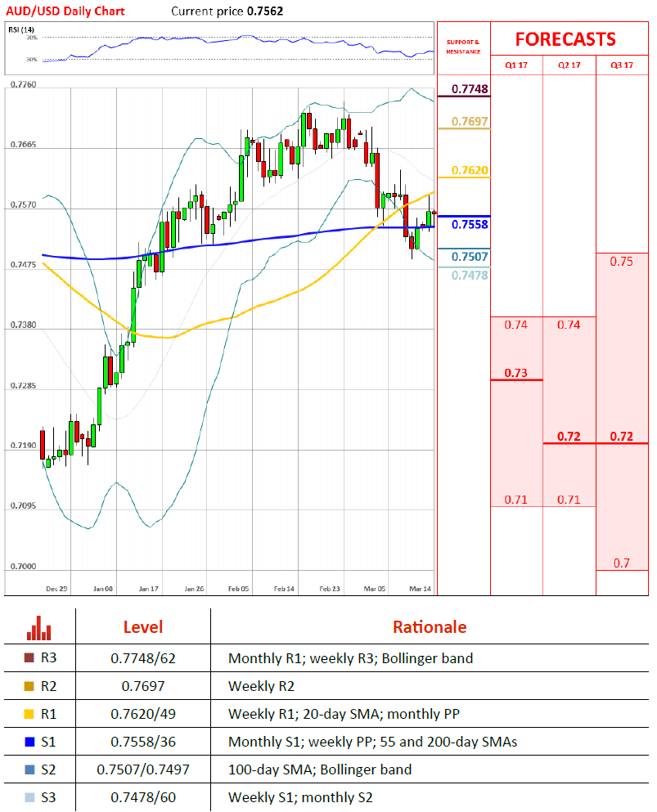Click the RSI 30% threshold label
657x812 pixels.
(32, 60)
